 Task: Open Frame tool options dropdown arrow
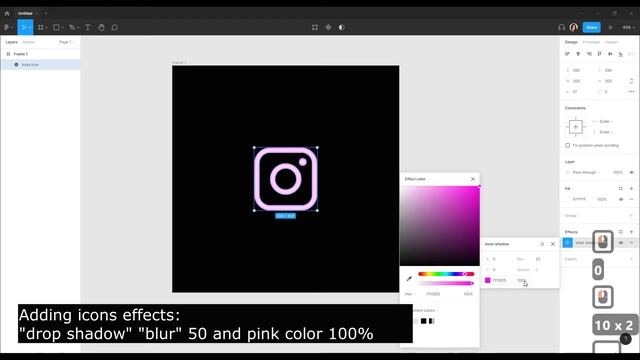point(47,28)
